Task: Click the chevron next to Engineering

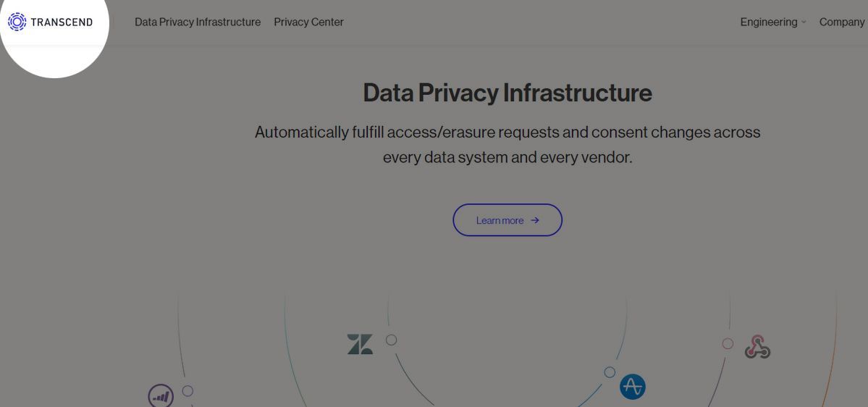Action: click(804, 22)
